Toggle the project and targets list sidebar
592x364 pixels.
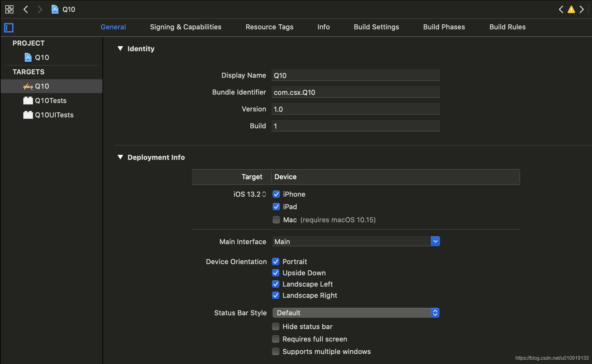[x=9, y=28]
